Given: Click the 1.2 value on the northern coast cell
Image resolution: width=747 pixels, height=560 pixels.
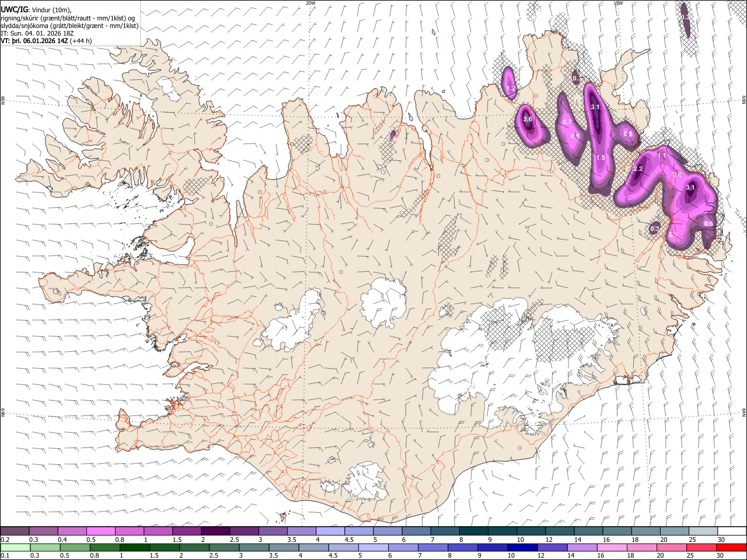Looking at the screenshot, I should (x=511, y=89).
